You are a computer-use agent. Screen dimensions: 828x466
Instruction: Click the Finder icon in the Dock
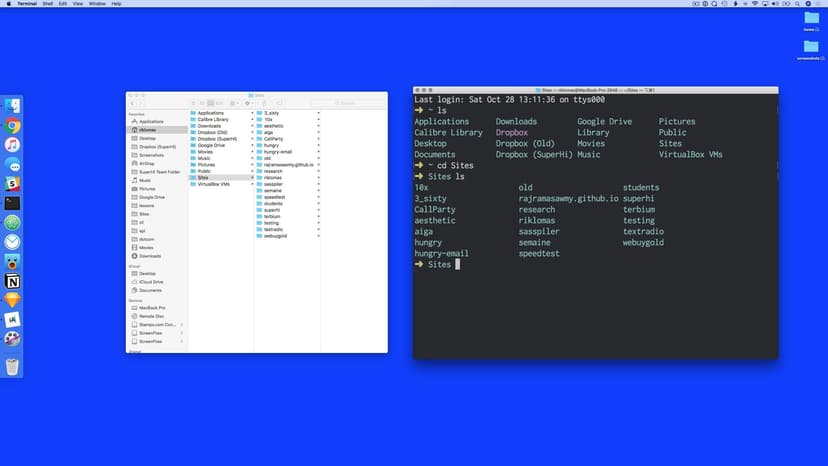(x=12, y=106)
